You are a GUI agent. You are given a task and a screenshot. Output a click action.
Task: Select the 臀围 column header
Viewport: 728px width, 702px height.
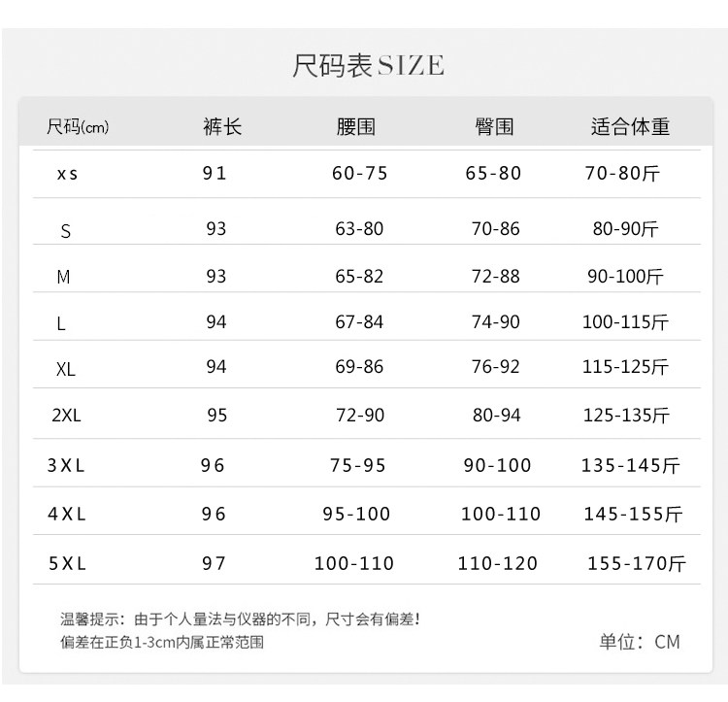coord(494,127)
